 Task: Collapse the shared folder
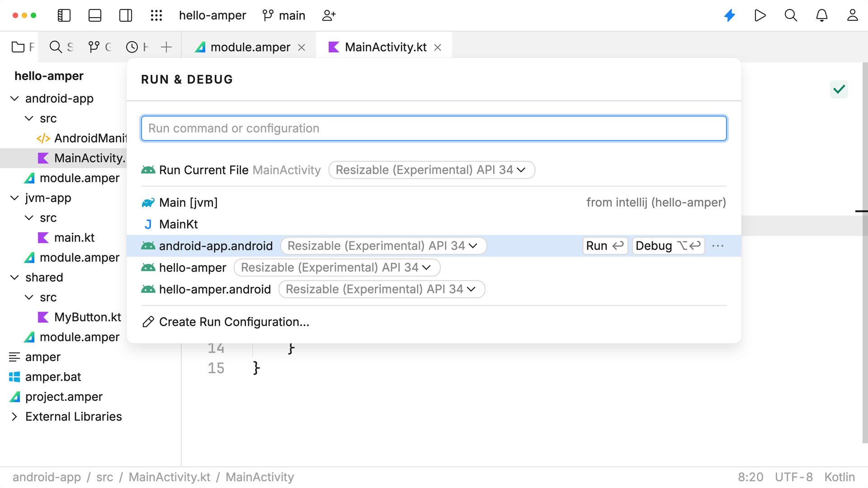[14, 277]
